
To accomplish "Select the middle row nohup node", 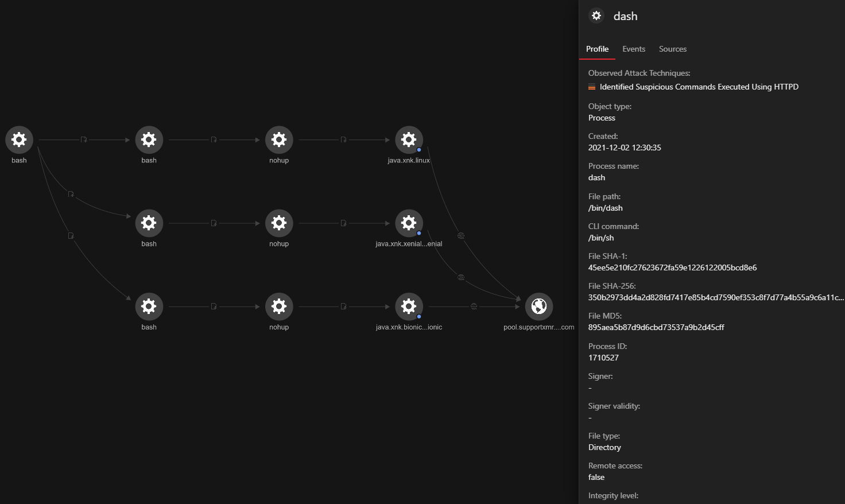I will (x=279, y=223).
